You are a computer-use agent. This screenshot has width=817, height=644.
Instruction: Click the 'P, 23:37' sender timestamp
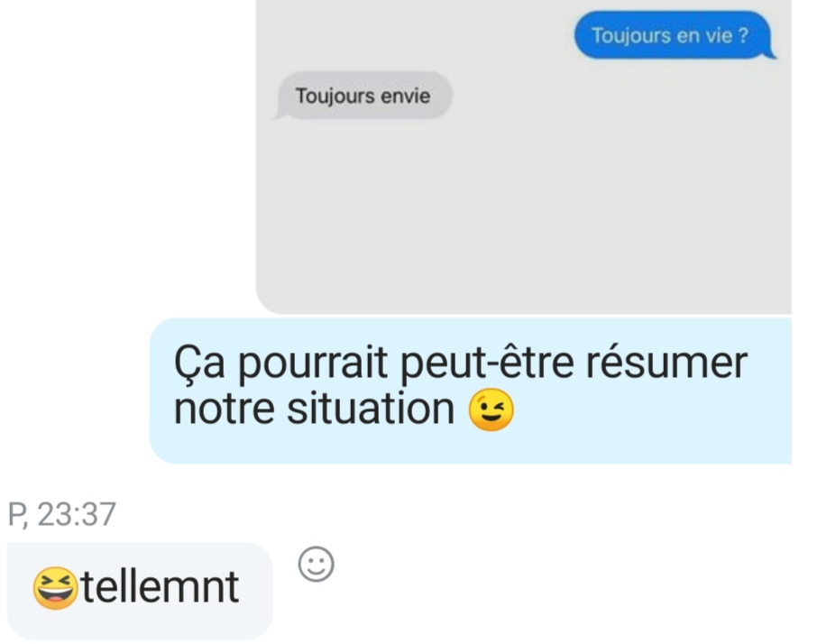pos(61,515)
